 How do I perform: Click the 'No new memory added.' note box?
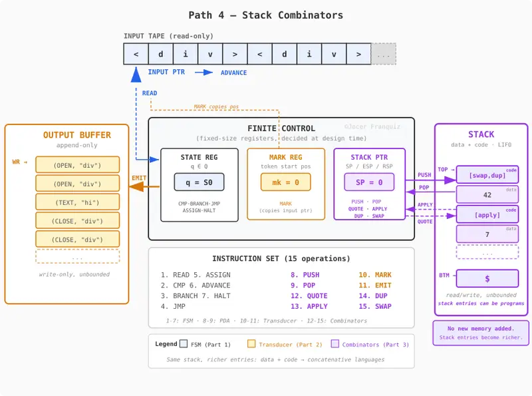481,333
